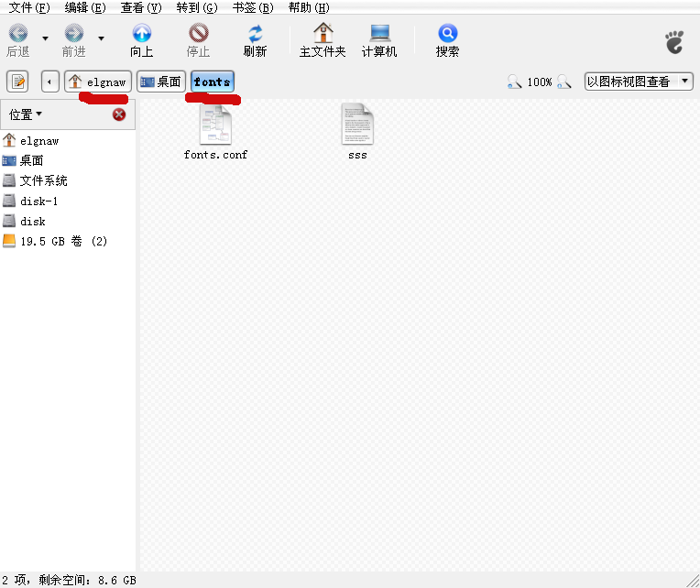Zoom in with the right magnifier icon
The width and height of the screenshot is (700, 588).
click(564, 82)
